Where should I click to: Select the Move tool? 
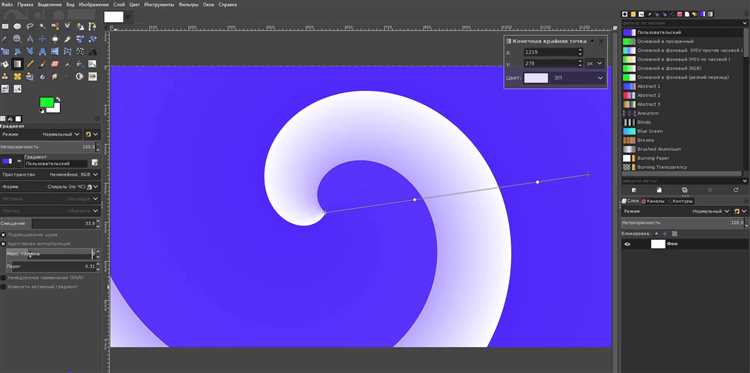[43, 39]
